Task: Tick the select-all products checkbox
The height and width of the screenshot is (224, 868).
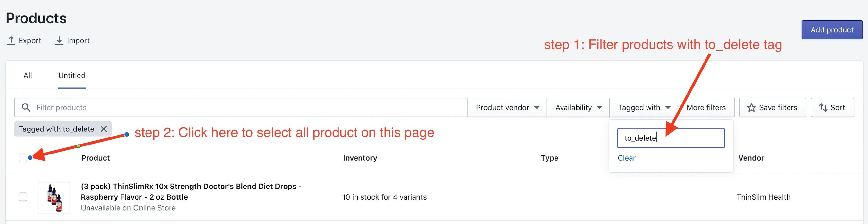Action: 23,158
